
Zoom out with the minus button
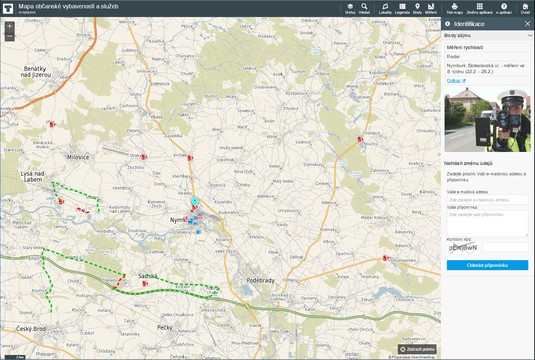tap(10, 36)
